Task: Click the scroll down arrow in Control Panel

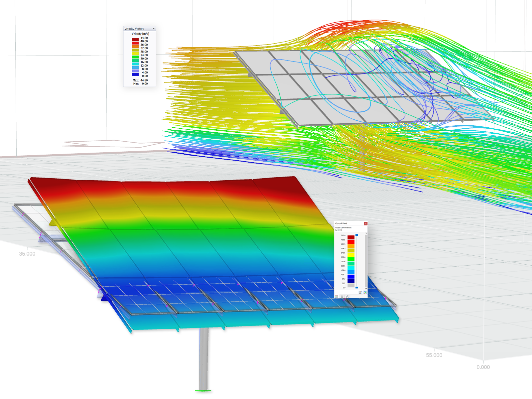Action: 366,289
